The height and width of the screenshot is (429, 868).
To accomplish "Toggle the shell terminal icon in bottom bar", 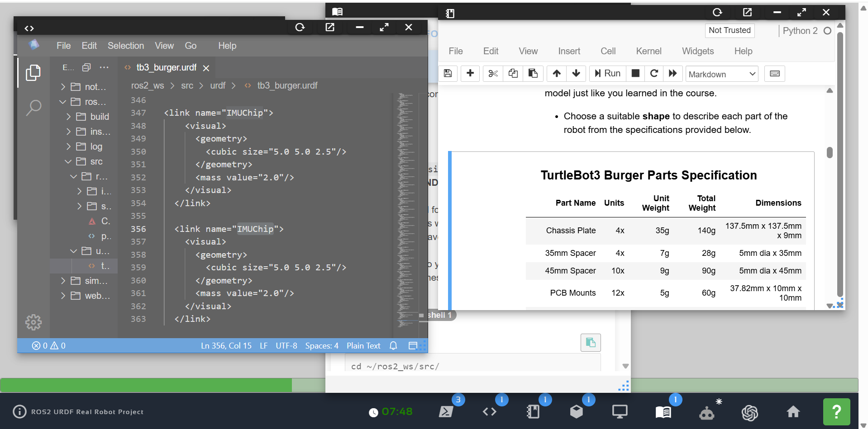I will tap(446, 412).
